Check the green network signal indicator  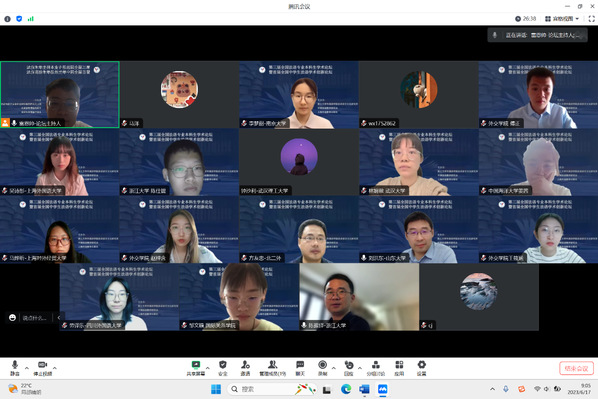[31, 19]
